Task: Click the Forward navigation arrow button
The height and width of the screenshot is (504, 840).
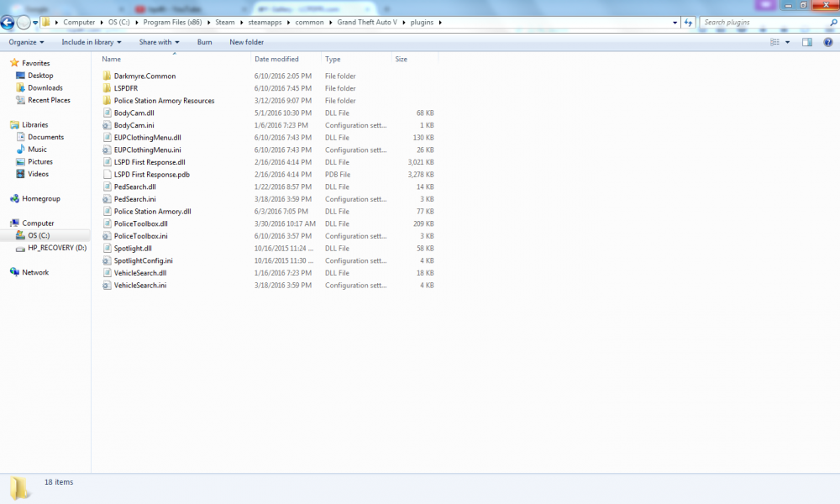Action: pos(24,23)
